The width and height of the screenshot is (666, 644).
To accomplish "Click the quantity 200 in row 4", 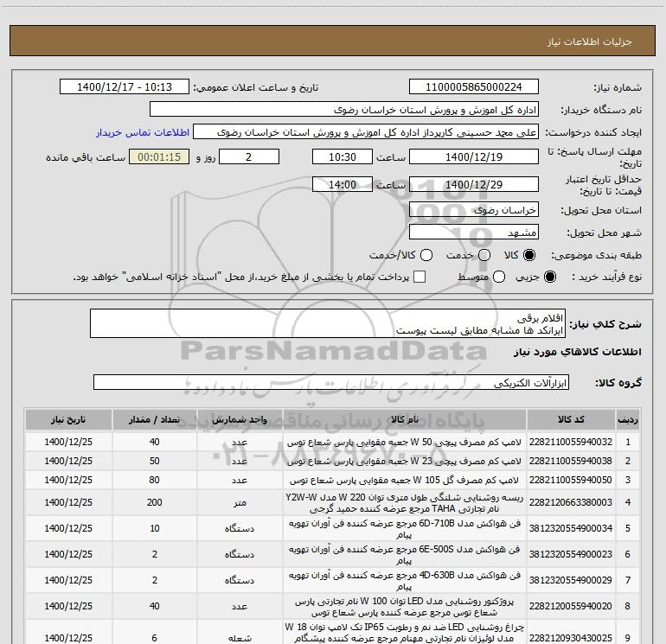I will [155, 502].
